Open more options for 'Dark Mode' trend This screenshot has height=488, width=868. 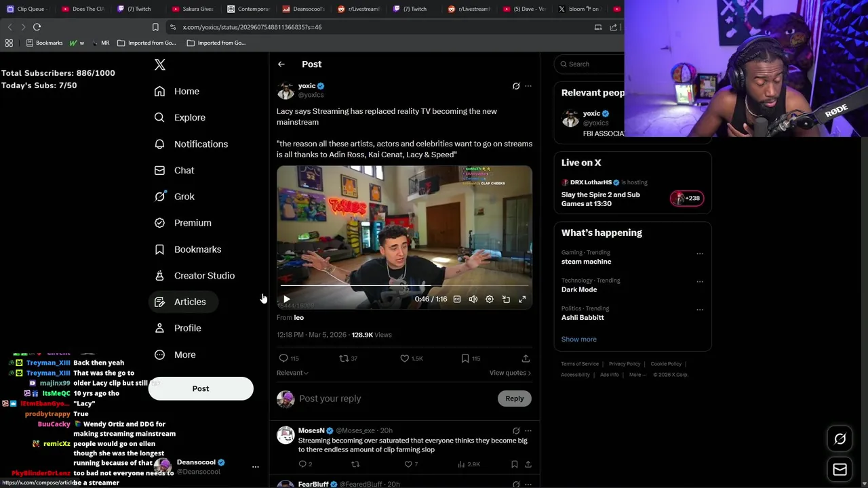700,281
